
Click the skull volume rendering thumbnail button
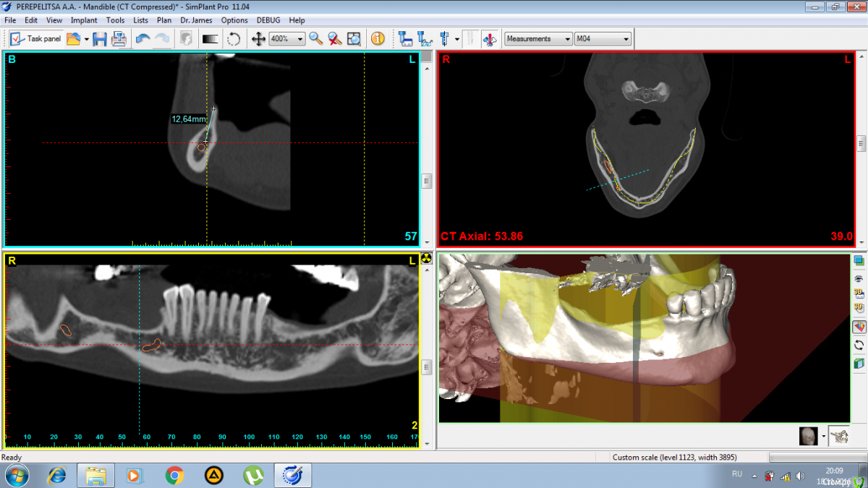(x=808, y=436)
